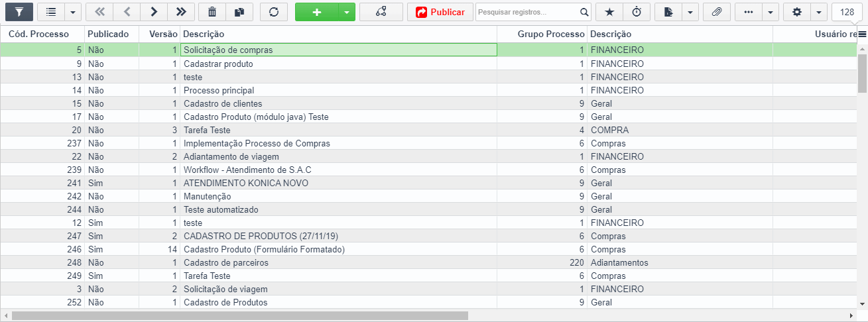Click the Adiantamentos group cell

(680, 262)
